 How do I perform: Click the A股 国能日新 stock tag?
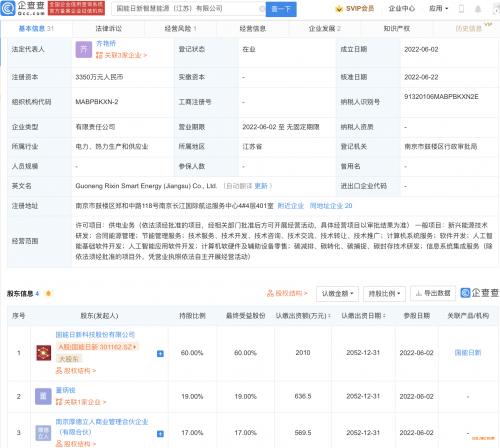[x=97, y=347]
